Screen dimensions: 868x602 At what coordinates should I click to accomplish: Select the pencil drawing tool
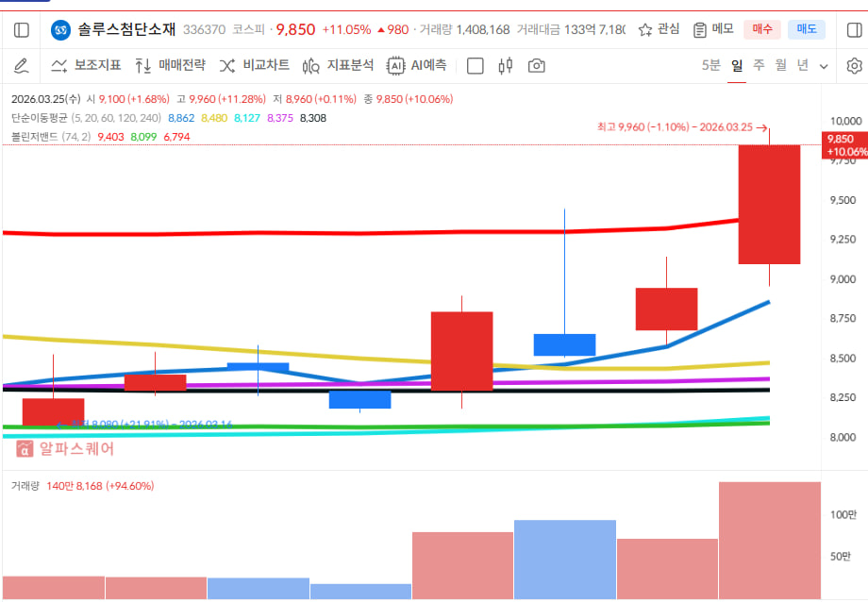(22, 66)
